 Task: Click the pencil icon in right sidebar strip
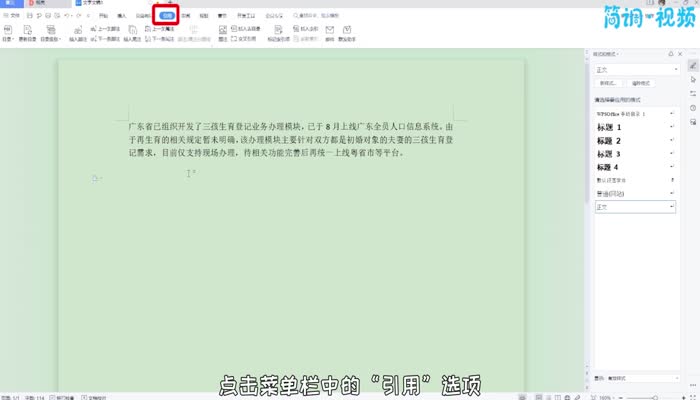[x=692, y=65]
